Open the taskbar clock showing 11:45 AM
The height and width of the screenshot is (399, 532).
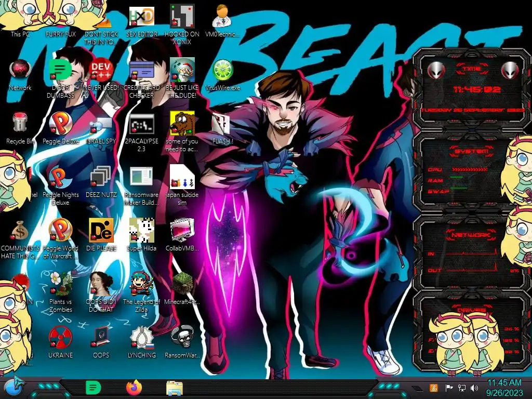pos(504,388)
